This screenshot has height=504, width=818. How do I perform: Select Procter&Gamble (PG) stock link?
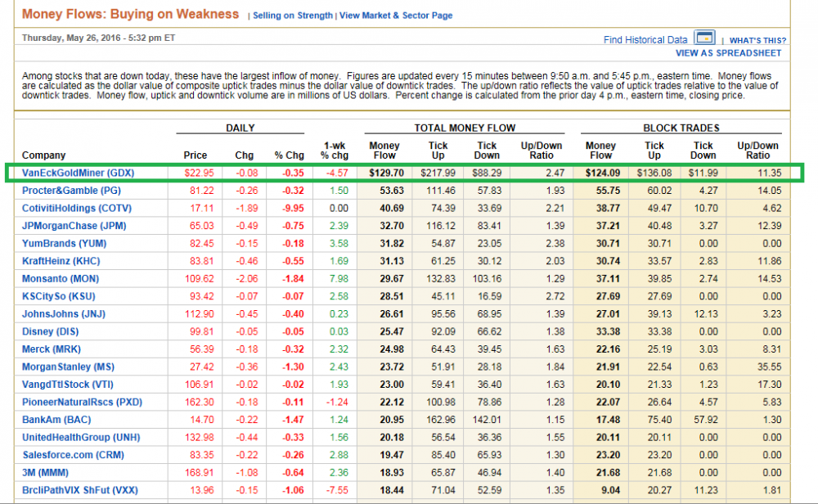[x=71, y=191]
